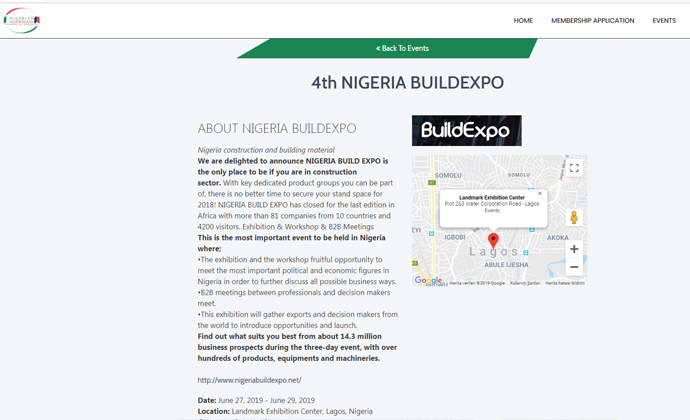Click the Street View pegman icon
The height and width of the screenshot is (420, 690).
pos(574,217)
